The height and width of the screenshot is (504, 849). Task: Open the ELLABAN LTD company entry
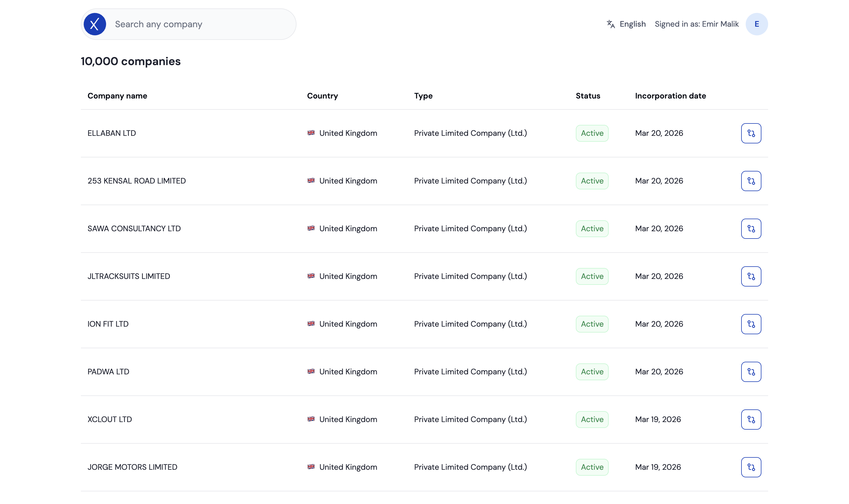112,133
